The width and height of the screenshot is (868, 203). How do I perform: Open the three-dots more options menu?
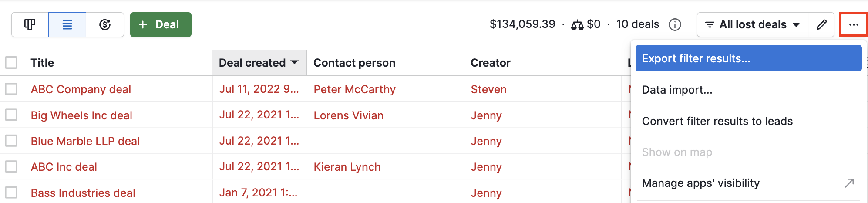(854, 25)
